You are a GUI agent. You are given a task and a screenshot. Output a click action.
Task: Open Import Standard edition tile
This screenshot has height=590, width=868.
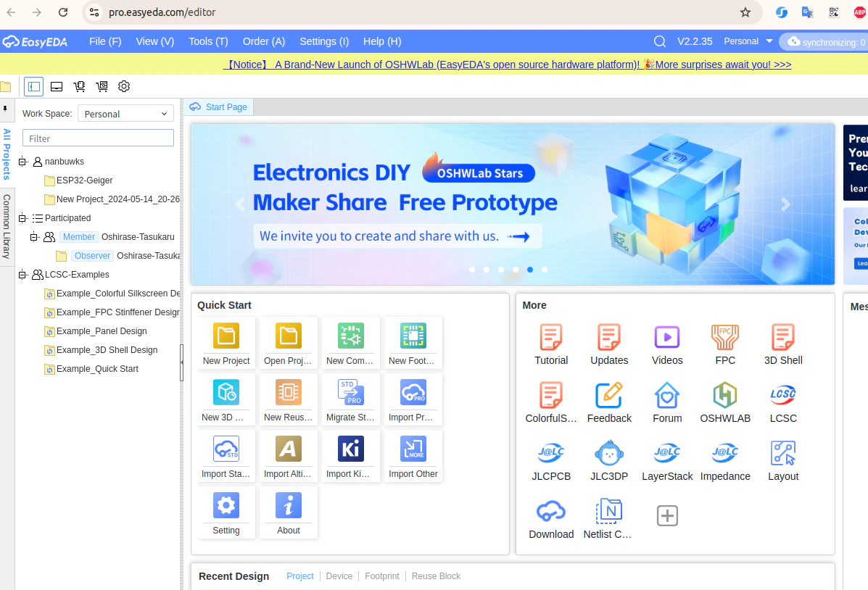point(226,455)
